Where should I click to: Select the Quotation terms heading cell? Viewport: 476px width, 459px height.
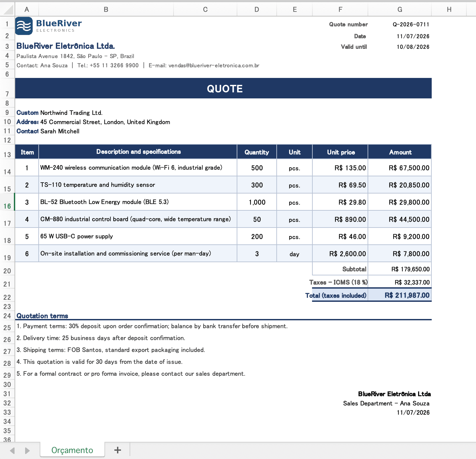tap(42, 316)
